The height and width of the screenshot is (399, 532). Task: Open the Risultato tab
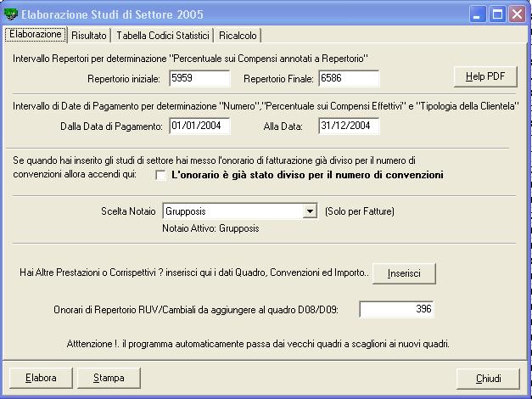(89, 36)
